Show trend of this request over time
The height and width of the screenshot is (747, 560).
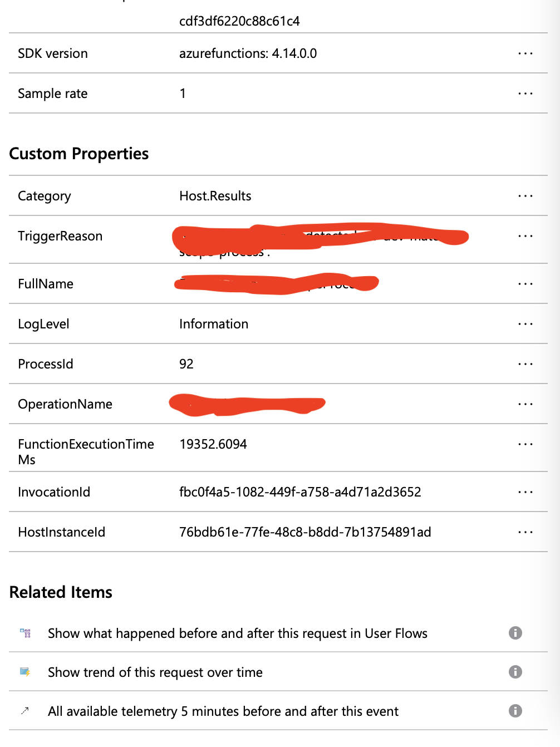pos(155,672)
